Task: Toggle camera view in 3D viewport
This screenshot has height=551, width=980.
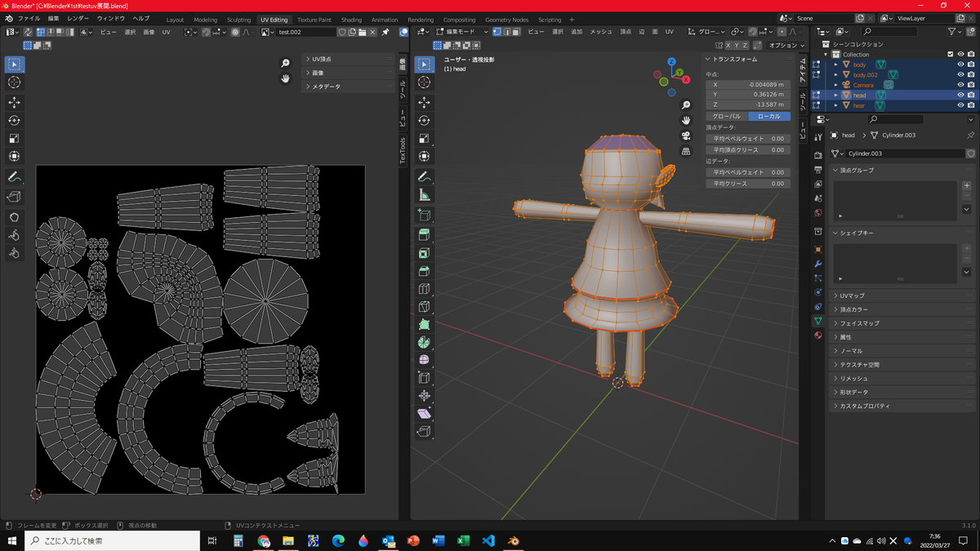Action: point(686,136)
